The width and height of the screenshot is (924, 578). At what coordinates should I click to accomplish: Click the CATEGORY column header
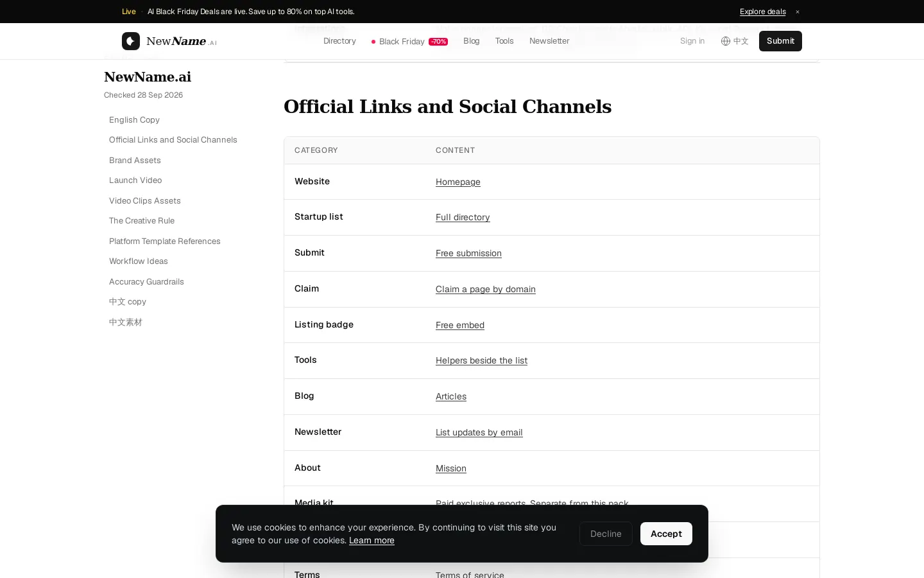click(x=316, y=150)
